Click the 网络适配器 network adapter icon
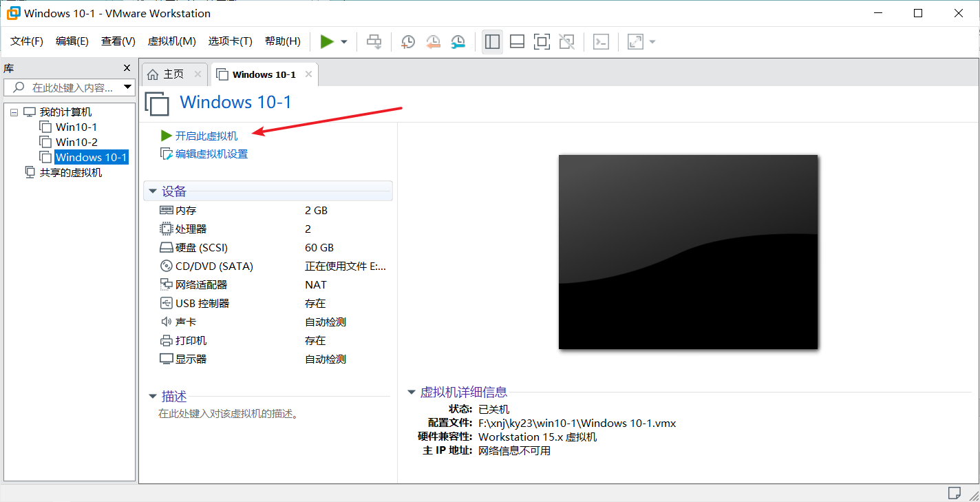980x502 pixels. click(166, 284)
